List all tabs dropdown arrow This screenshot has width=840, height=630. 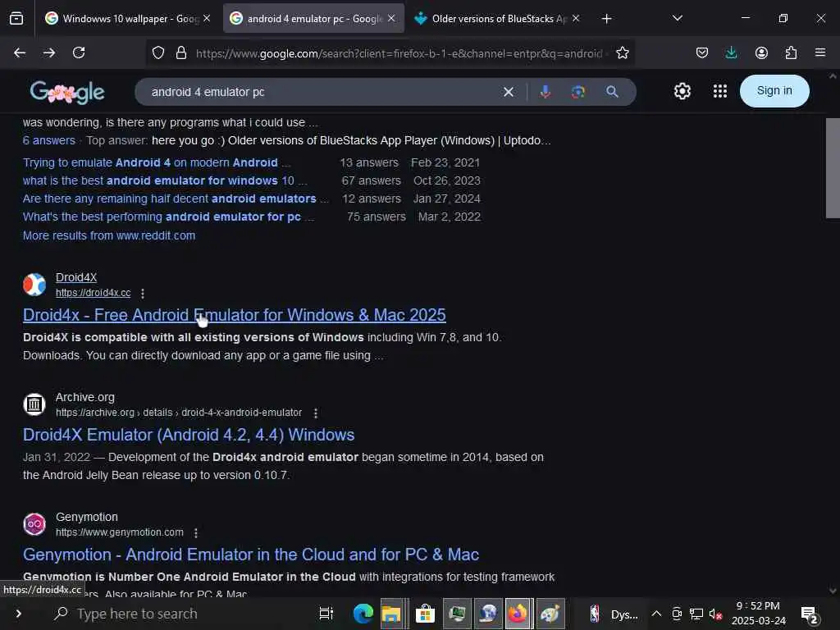pyautogui.click(x=677, y=18)
